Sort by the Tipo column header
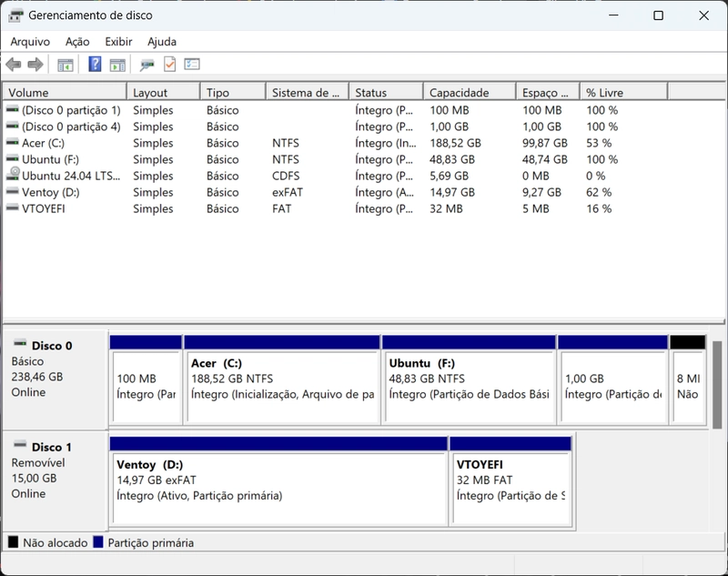This screenshot has height=576, width=728. (233, 93)
